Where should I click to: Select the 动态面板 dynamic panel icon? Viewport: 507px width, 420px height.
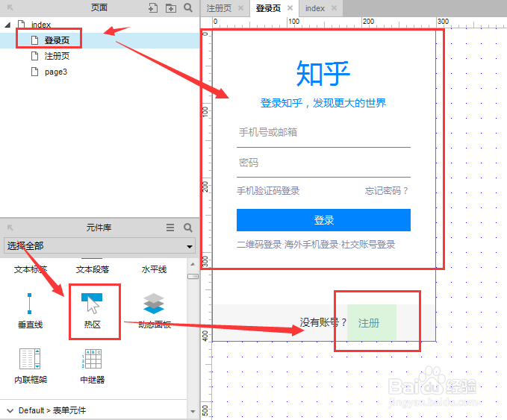154,304
